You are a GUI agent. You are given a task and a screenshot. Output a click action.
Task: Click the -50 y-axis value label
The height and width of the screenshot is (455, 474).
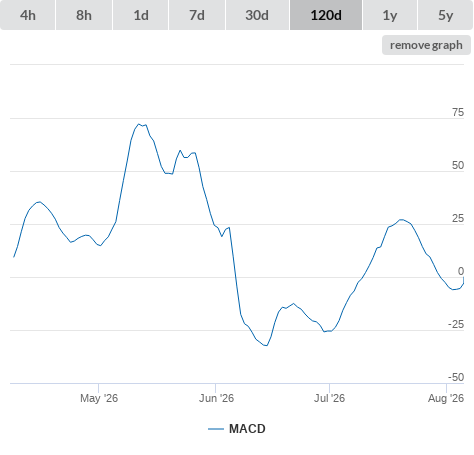pos(456,377)
